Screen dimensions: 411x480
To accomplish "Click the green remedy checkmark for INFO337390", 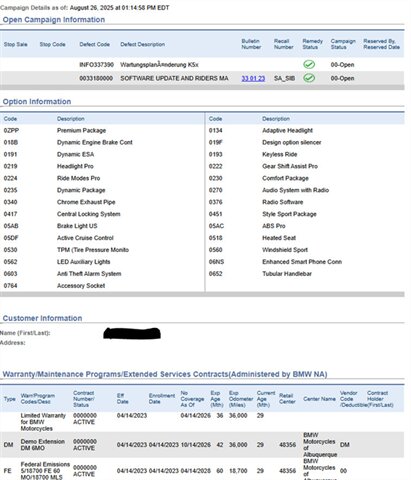I will [x=309, y=64].
